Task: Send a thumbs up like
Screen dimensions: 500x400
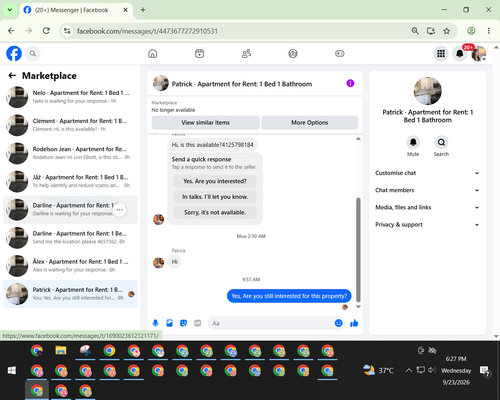Action: (354, 323)
